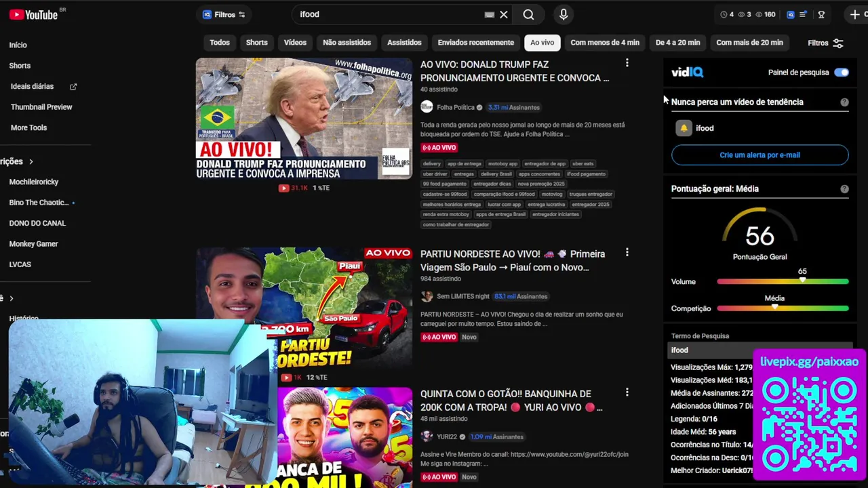Click the 'motoboy app' tag
Screen dimensions: 868x488
[502, 163]
